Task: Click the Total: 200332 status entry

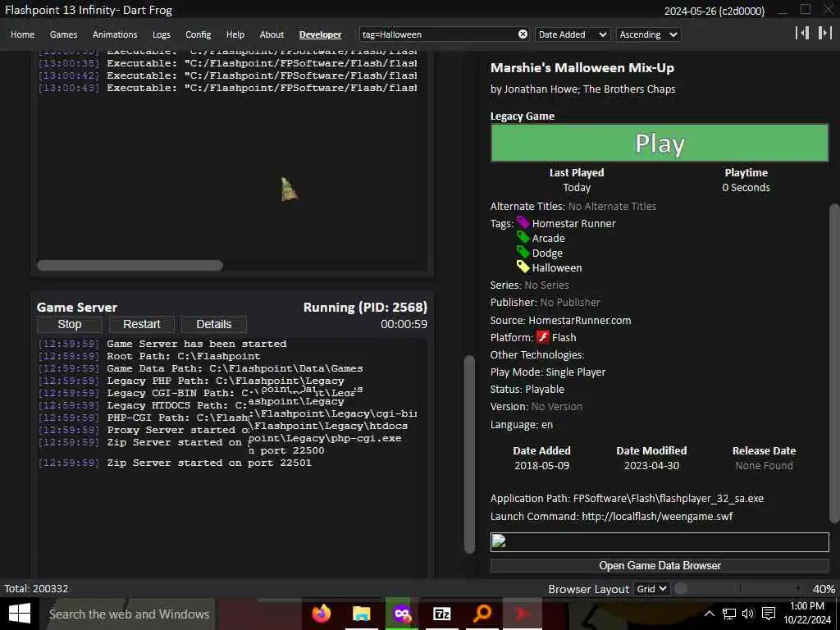Action: pos(36,588)
